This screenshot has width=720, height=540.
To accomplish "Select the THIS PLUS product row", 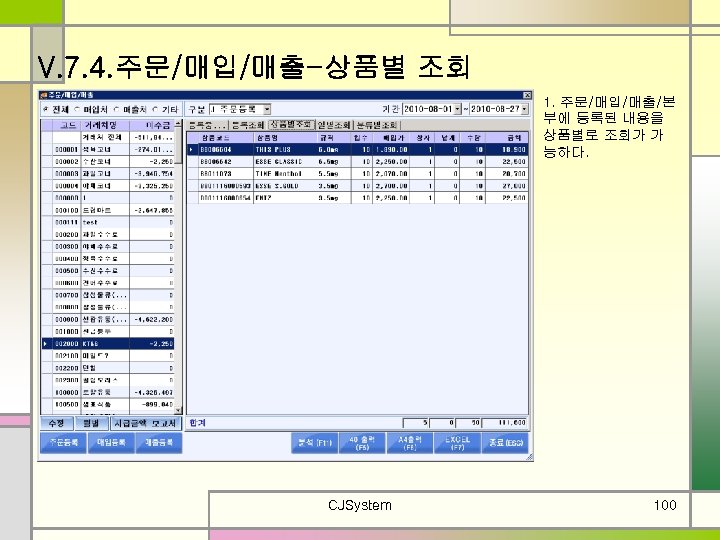I will (x=358, y=149).
